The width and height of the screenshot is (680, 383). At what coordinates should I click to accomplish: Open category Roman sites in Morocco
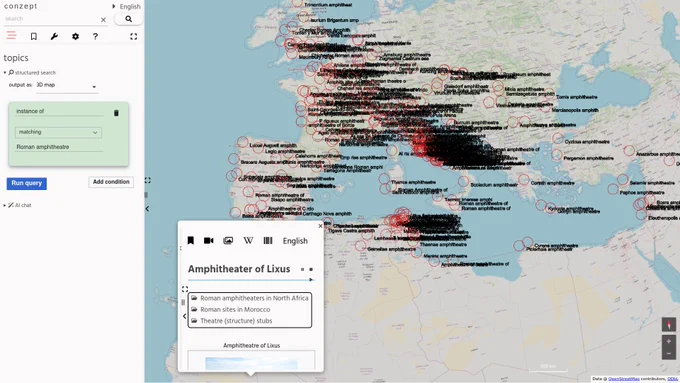click(235, 309)
